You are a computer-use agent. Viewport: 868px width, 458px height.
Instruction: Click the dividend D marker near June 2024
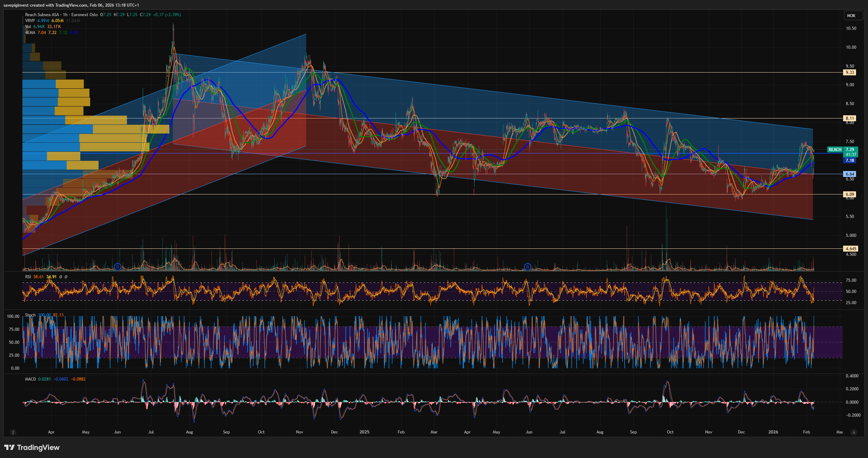tap(118, 267)
